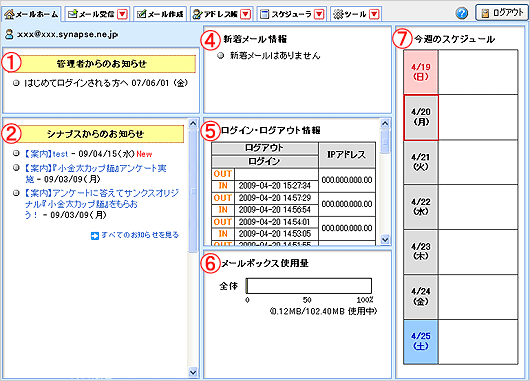Click the inbox icon in メール受信 tab

click(72, 14)
